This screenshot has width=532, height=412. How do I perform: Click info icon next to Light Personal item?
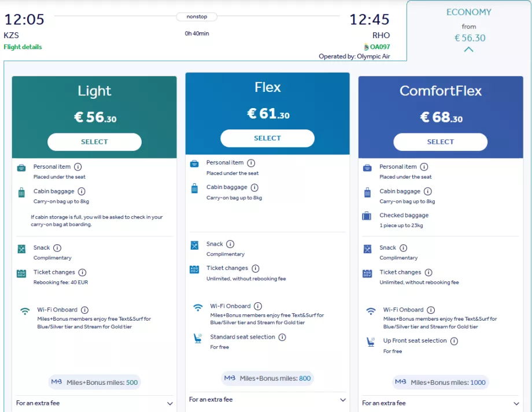tap(78, 167)
